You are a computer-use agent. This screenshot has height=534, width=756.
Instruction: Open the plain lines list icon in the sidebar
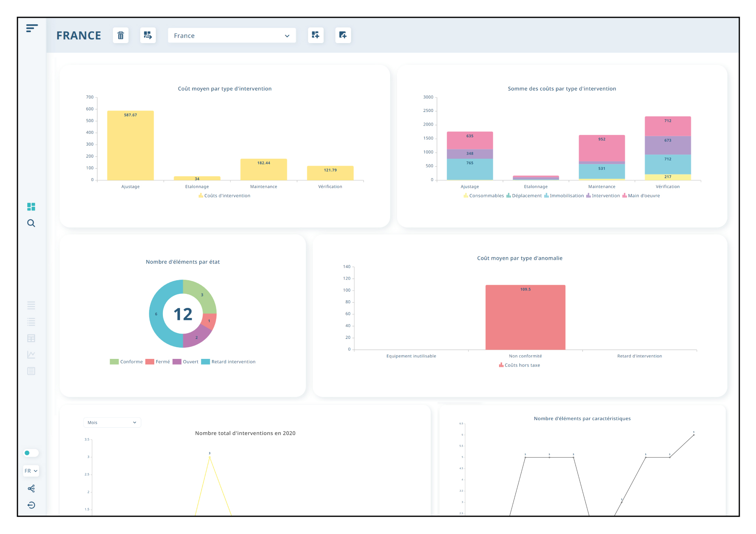click(x=31, y=305)
